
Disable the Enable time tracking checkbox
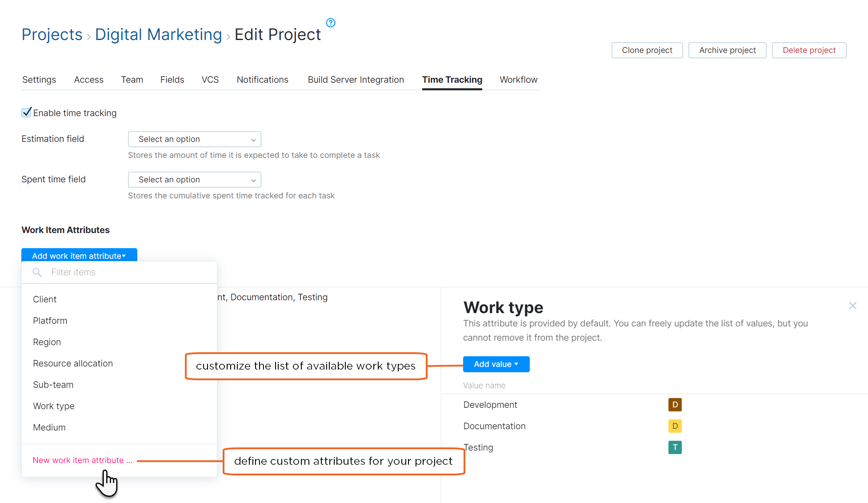(26, 113)
